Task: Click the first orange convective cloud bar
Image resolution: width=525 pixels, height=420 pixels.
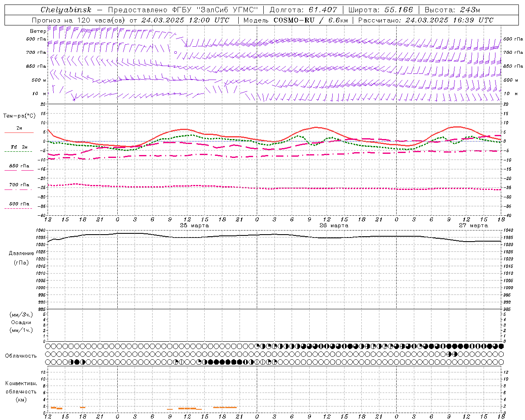Action: (x=53, y=407)
